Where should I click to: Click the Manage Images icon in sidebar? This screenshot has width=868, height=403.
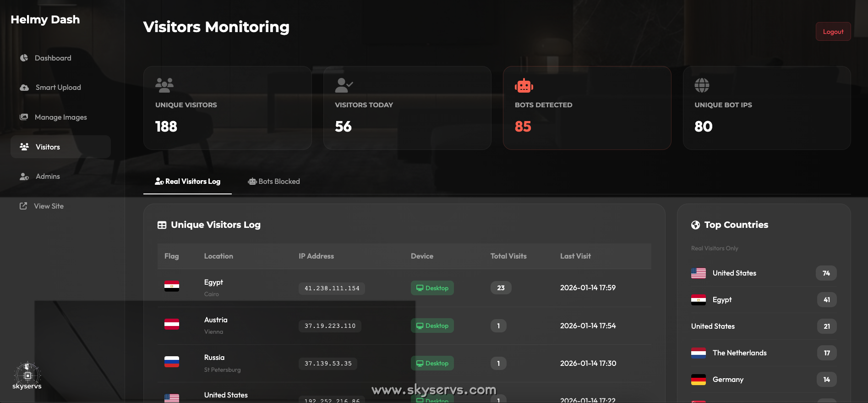(x=24, y=117)
